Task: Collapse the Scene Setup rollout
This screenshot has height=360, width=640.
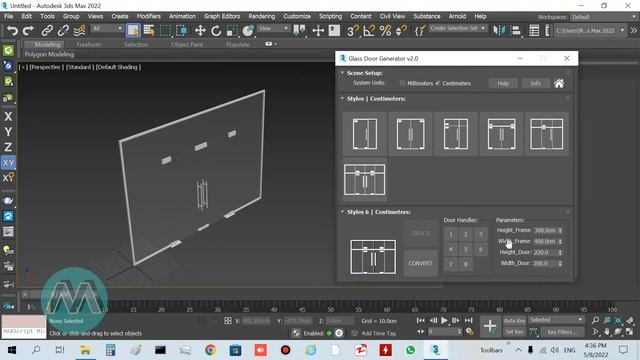Action: [342, 73]
